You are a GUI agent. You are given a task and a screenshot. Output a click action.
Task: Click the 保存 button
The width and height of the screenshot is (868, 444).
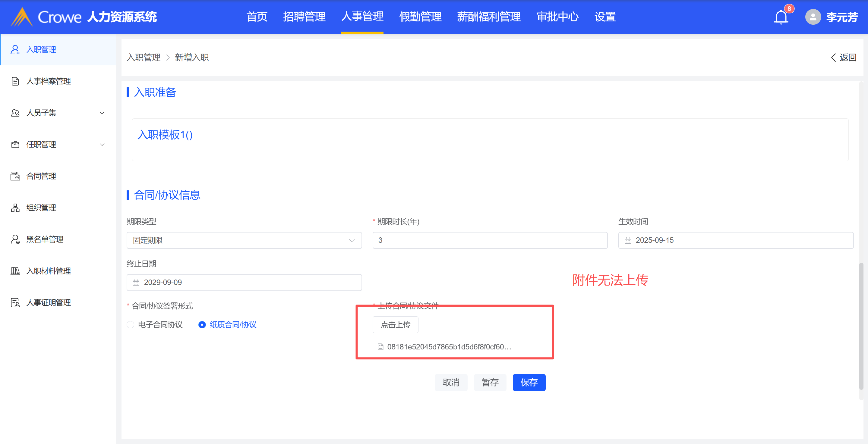(x=529, y=382)
